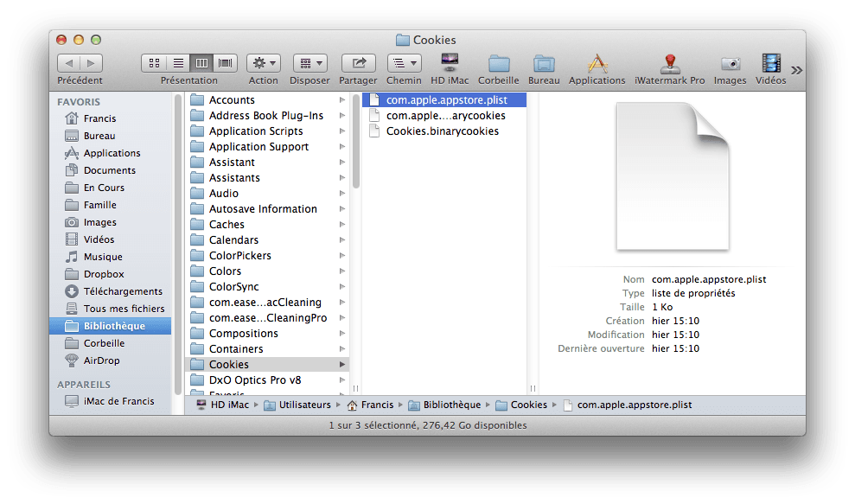Expand Address Book Plug-Ins arrow
Viewport: 855px width, 504px height.
pos(341,116)
